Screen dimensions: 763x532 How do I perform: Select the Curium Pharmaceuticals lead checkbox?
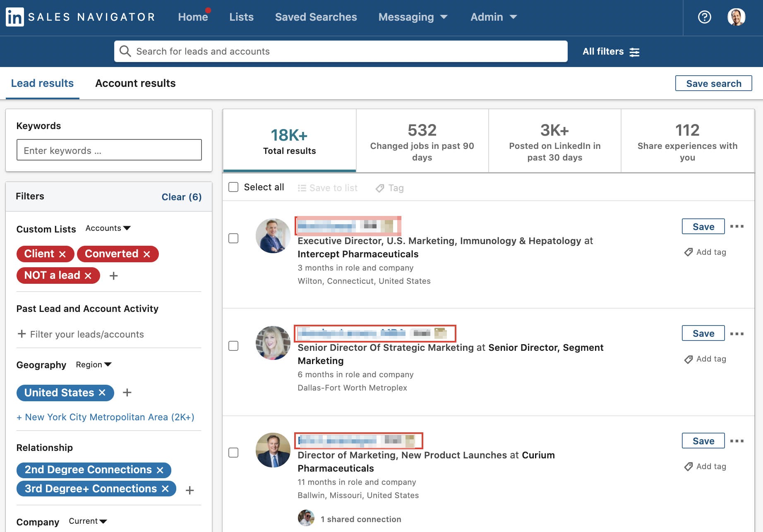tap(233, 453)
